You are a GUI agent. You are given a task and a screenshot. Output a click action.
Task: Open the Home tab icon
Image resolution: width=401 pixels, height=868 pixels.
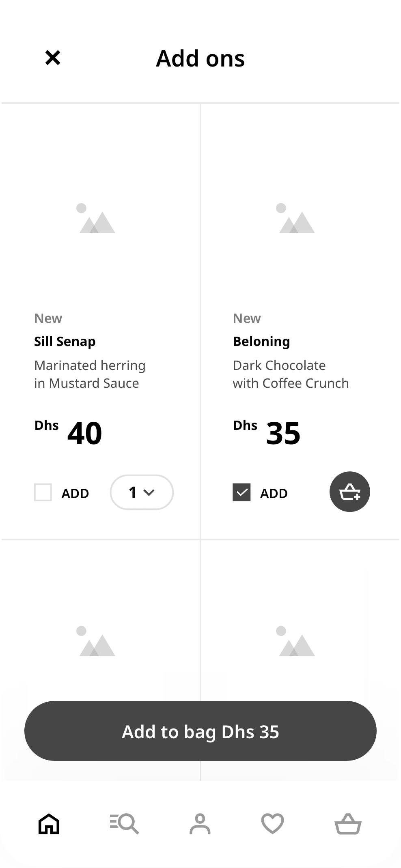coord(49,824)
